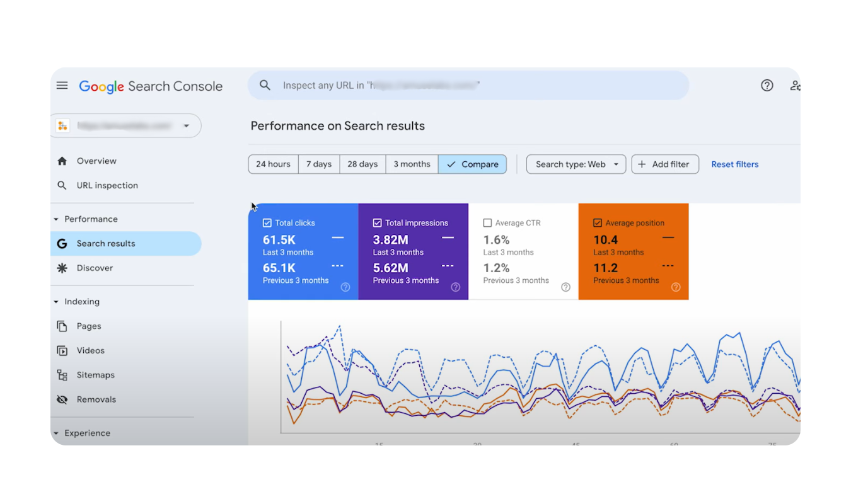Click the 11.2 previous position value
This screenshot has width=851, height=504.
pos(605,268)
